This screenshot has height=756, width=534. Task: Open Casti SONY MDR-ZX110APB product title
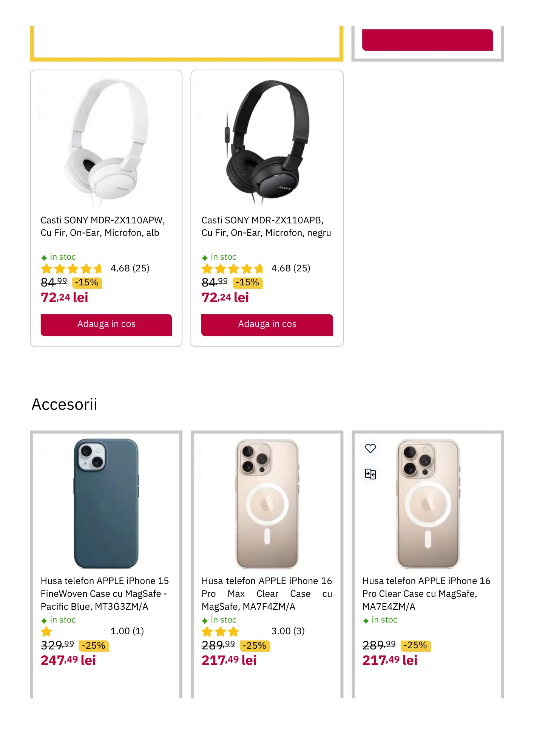tap(266, 226)
